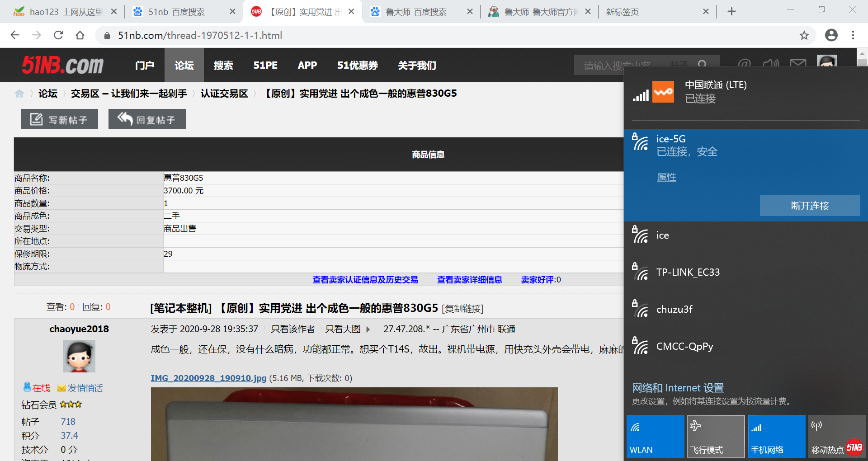Open the IMG_20200928_190910.jpg attachment link
Screen dimensions: 868x461
click(208, 378)
